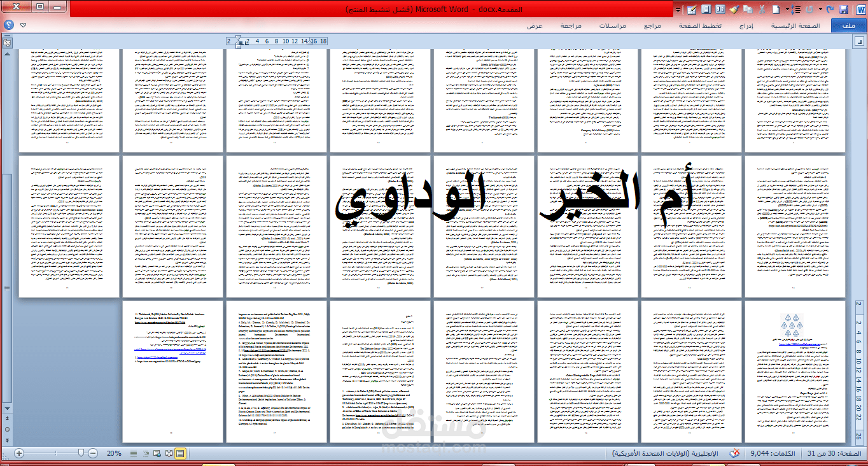Open the ملف (File) tab

[848, 26]
